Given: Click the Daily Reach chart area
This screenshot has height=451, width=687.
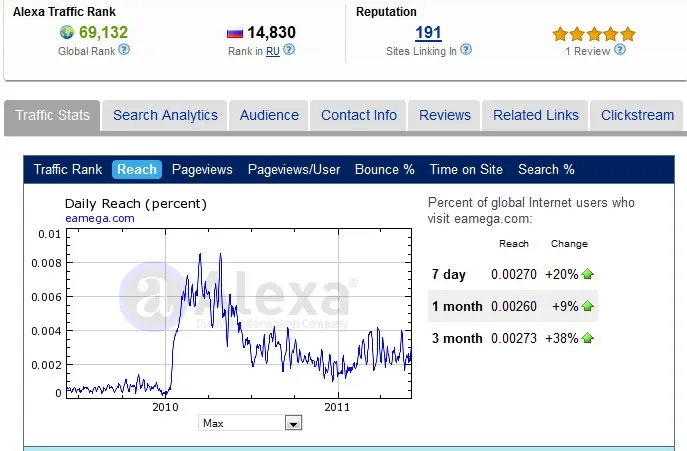Looking at the screenshot, I should (x=239, y=313).
